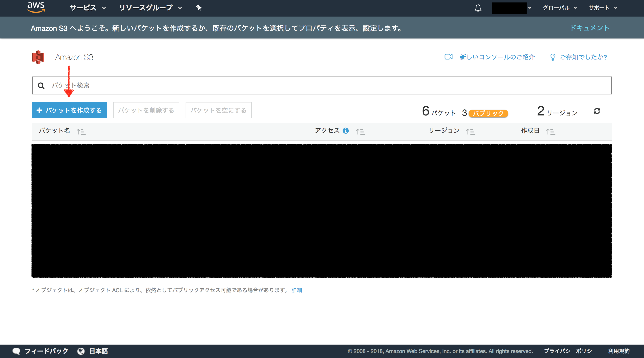Toggle sorting on the 作成日 column
The width and height of the screenshot is (644, 358).
click(551, 131)
